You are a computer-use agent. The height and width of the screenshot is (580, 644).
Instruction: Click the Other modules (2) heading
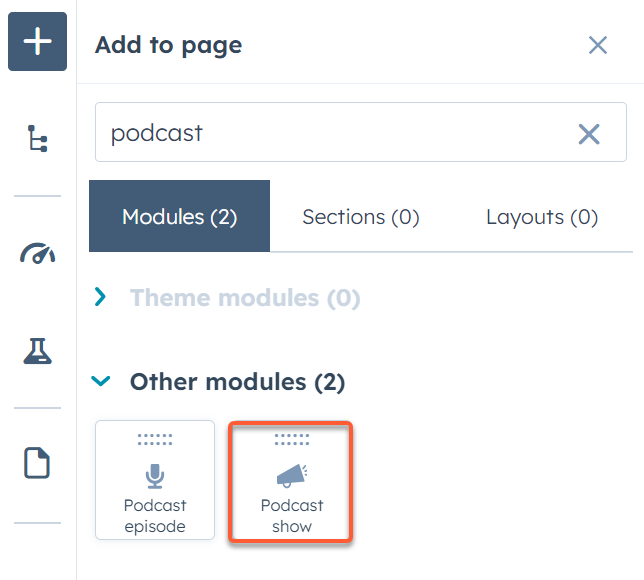pos(237,382)
